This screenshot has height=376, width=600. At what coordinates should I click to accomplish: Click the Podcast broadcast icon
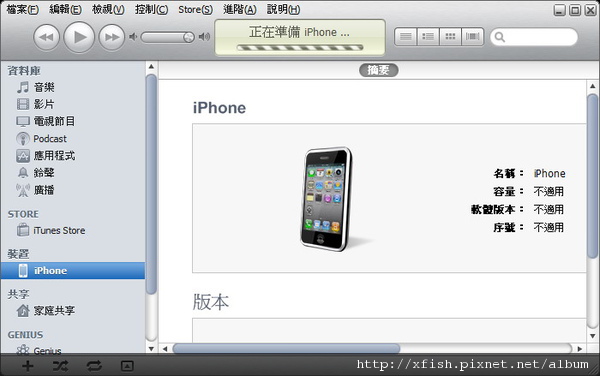click(x=23, y=138)
